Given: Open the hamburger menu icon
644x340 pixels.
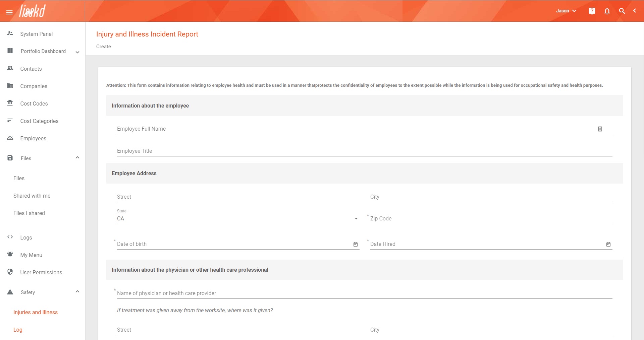Looking at the screenshot, I should tap(9, 12).
